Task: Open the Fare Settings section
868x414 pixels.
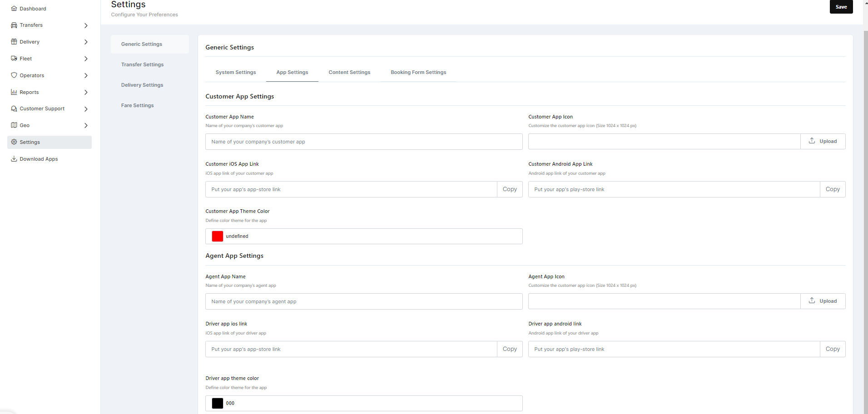Action: 137,105
